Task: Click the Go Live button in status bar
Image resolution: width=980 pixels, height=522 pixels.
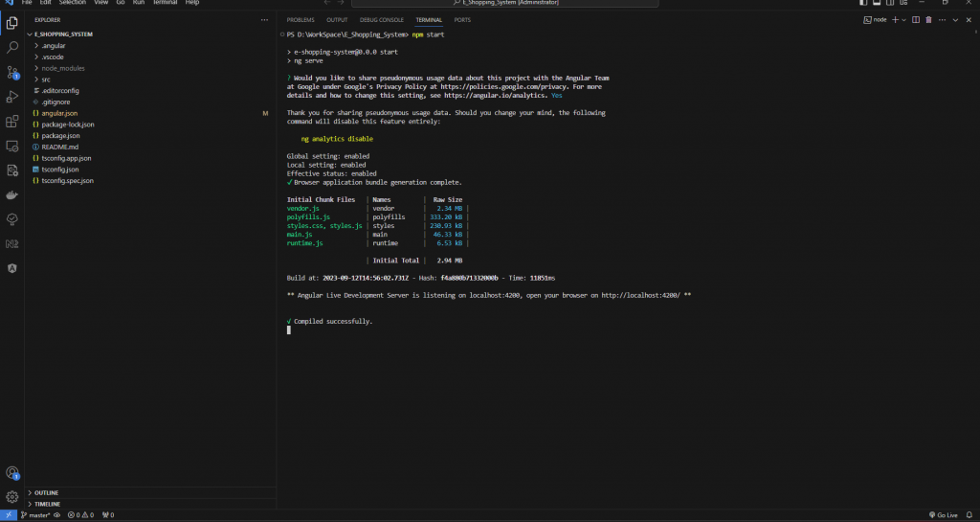Action: tap(944, 515)
